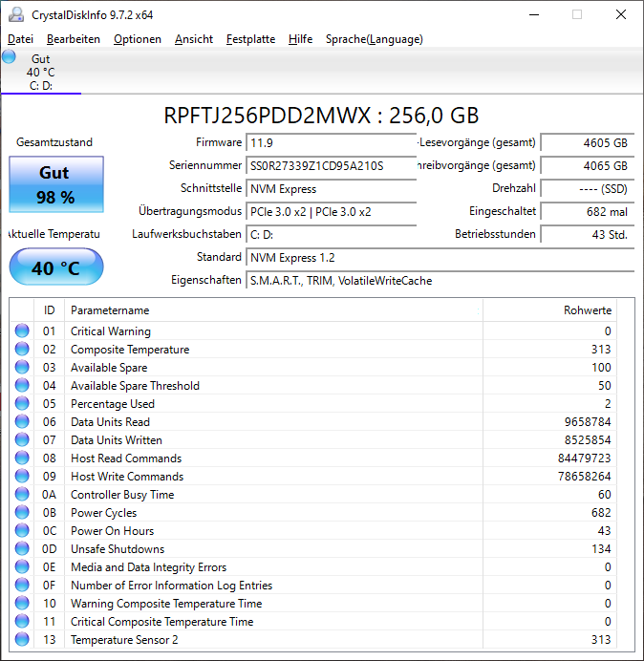This screenshot has height=661, width=644.
Task: Click the Firmware field showing 11.9
Action: coord(331,143)
